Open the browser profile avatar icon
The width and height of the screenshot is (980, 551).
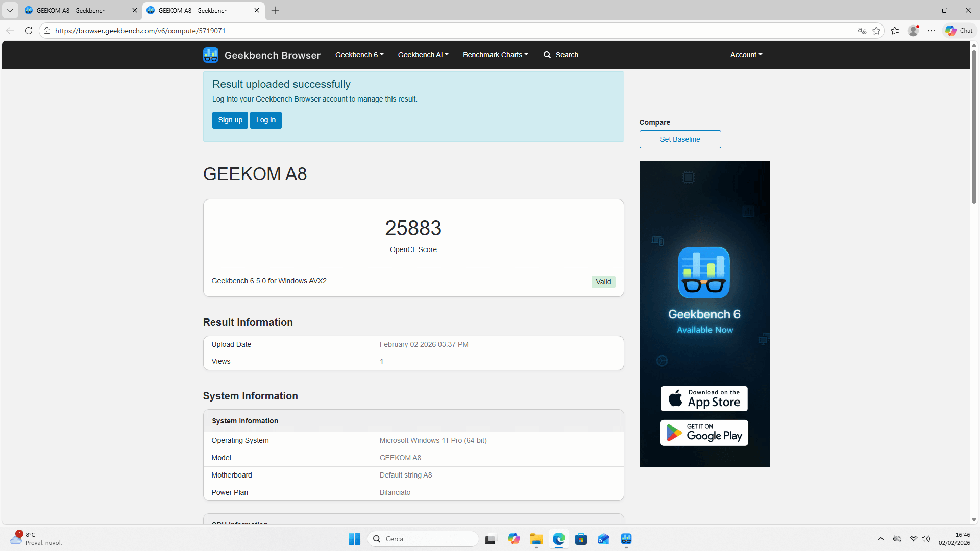[x=913, y=31]
